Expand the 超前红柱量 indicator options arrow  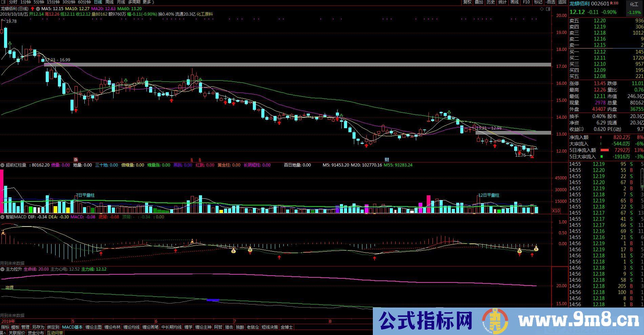pyautogui.click(x=3, y=165)
